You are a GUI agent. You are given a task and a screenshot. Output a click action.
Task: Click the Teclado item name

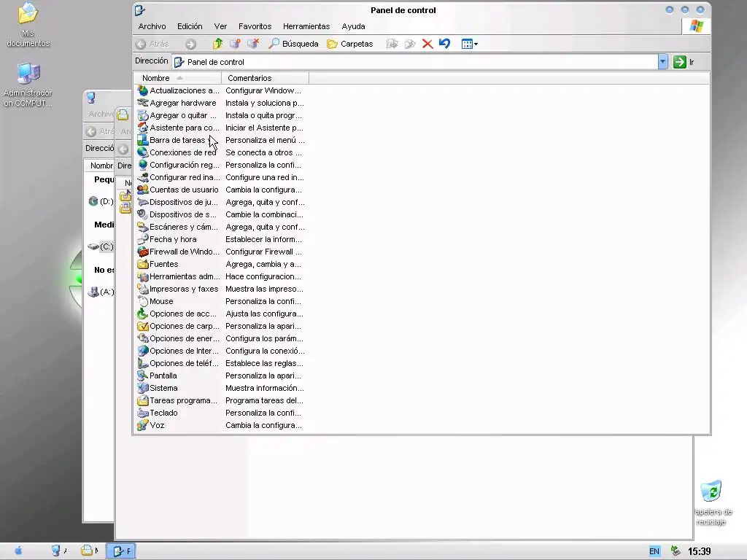click(163, 413)
